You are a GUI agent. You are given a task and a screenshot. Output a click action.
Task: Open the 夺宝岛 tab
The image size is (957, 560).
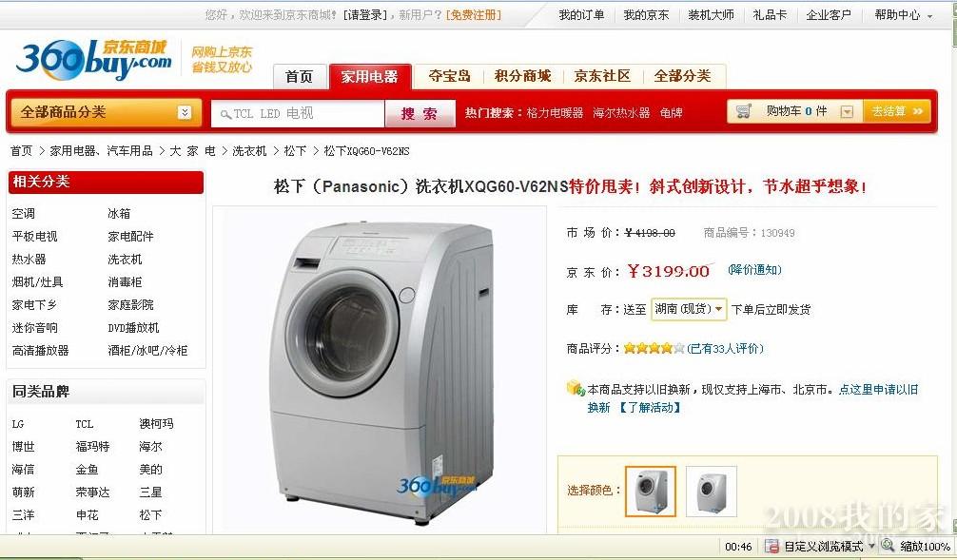449,76
